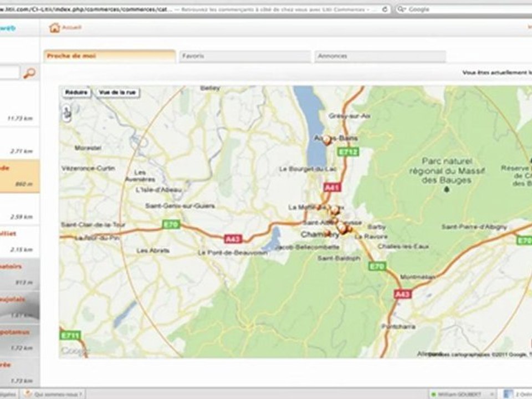532x399 pixels.
Task: Switch to the Annonces tab
Action: point(380,56)
